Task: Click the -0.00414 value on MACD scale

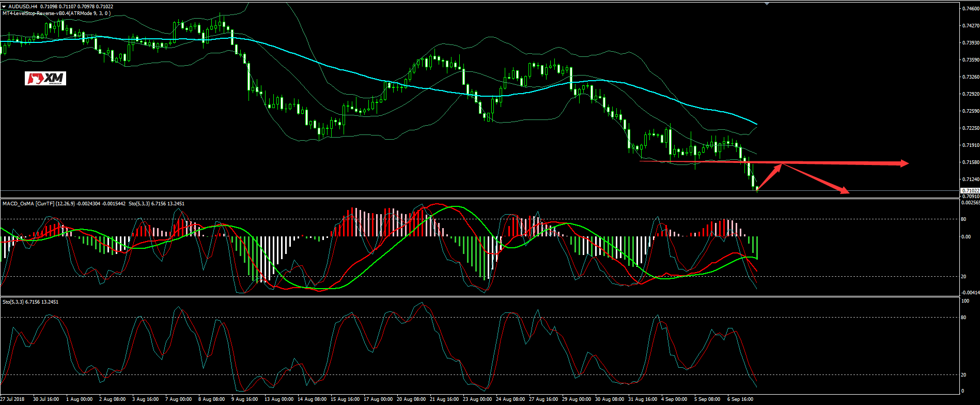Action: 971,293
